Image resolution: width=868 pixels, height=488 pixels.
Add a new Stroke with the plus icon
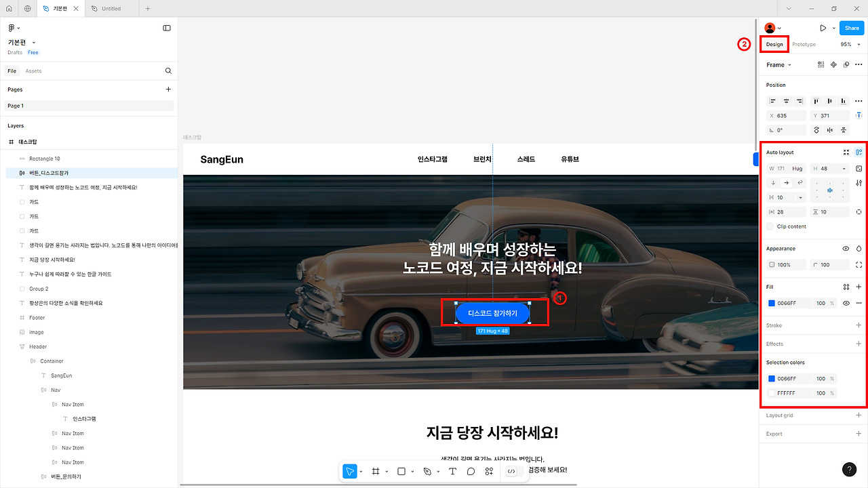(859, 325)
